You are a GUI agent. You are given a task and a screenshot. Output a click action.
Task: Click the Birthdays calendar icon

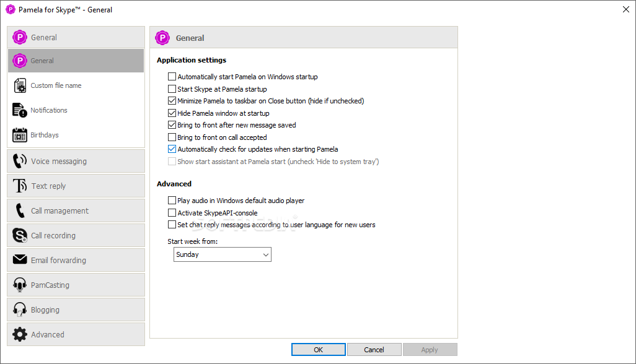click(19, 135)
